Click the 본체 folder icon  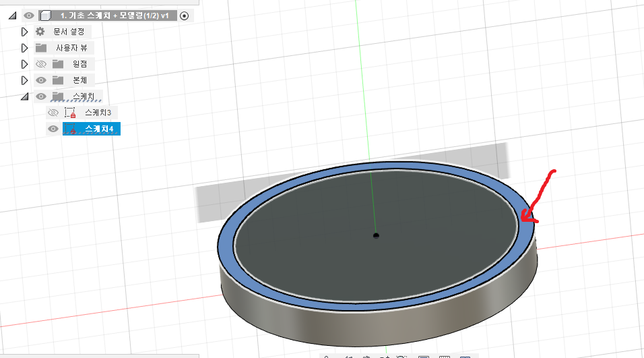pos(58,80)
